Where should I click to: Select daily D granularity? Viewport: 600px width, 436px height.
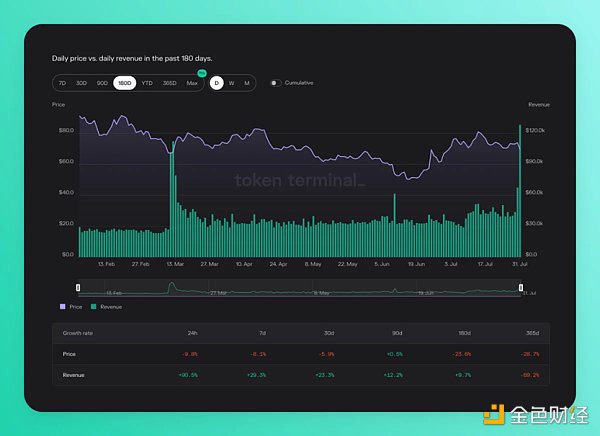pyautogui.click(x=217, y=83)
